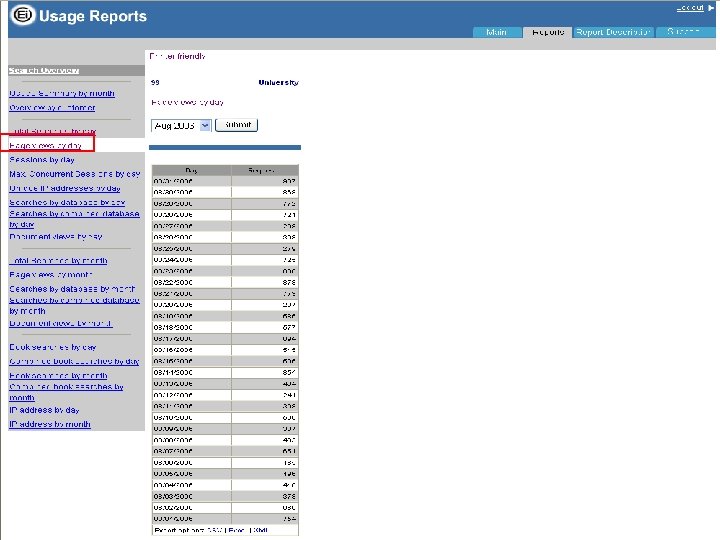
Task: Export the report as XML
Action: [260, 530]
